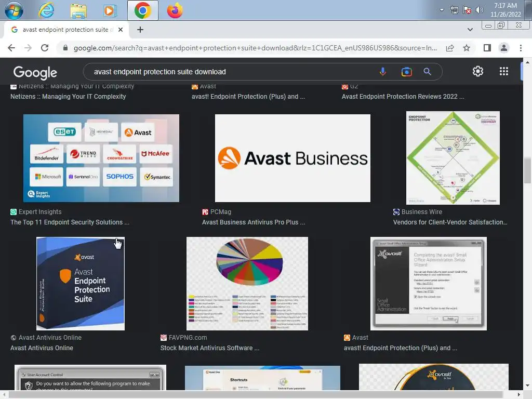Click the magnifier search button
The height and width of the screenshot is (399, 532).
pos(427,72)
